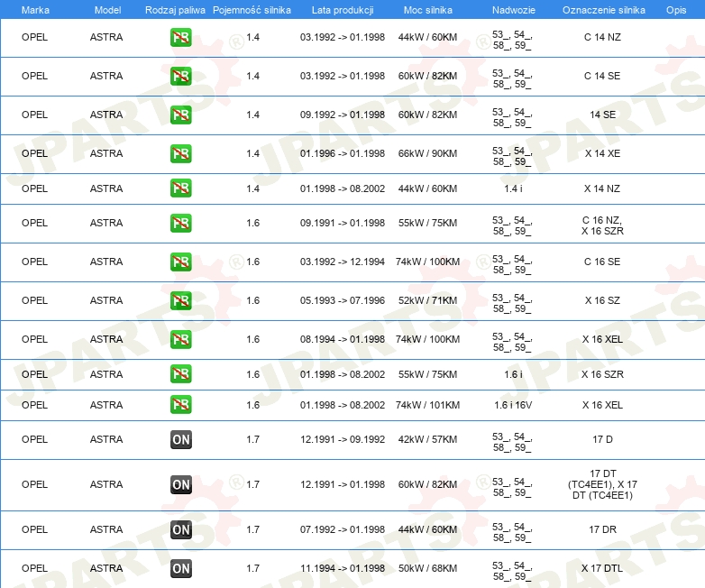
Task: Click the Pojemność silnika column header
Action: [252, 10]
